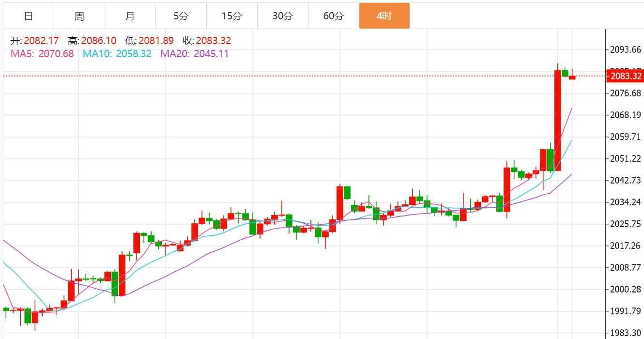
Task: Choose the 5分 interval tab
Action: [181, 16]
